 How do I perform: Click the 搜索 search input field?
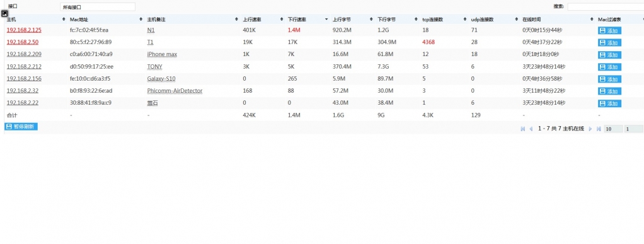coord(606,6)
